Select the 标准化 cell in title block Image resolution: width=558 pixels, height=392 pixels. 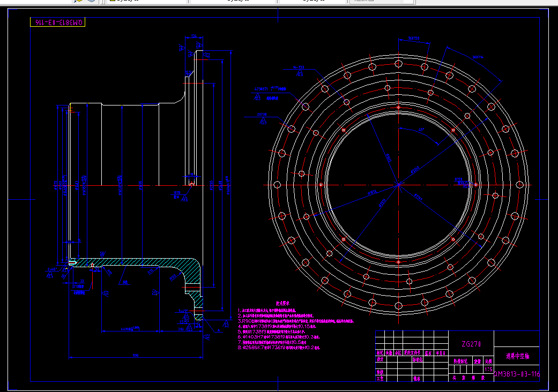point(418,359)
